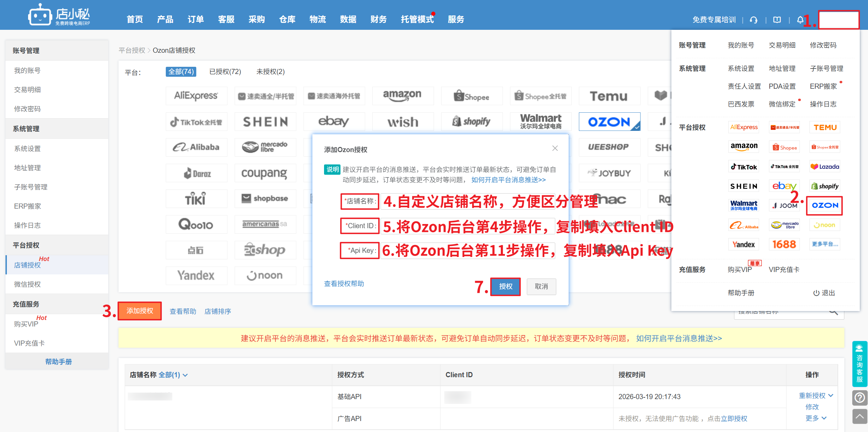Open the teal 咨询客服 chat widget
This screenshot has width=868, height=432.
859,364
